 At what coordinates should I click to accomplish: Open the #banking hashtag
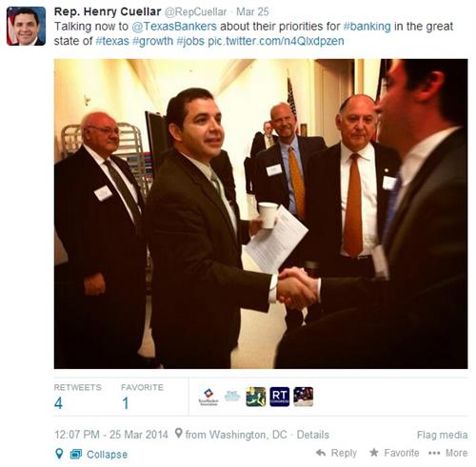pyautogui.click(x=367, y=27)
